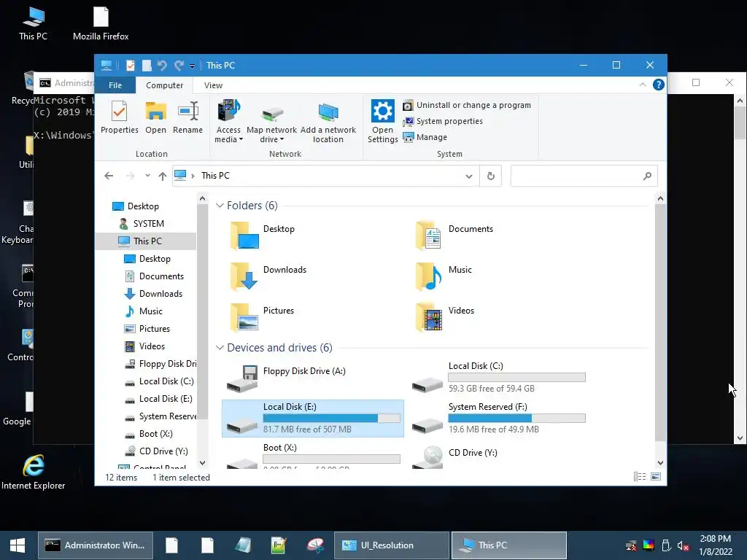Select Boot (X:) drive in main pane
This screenshot has width=747, height=560.
(312, 455)
